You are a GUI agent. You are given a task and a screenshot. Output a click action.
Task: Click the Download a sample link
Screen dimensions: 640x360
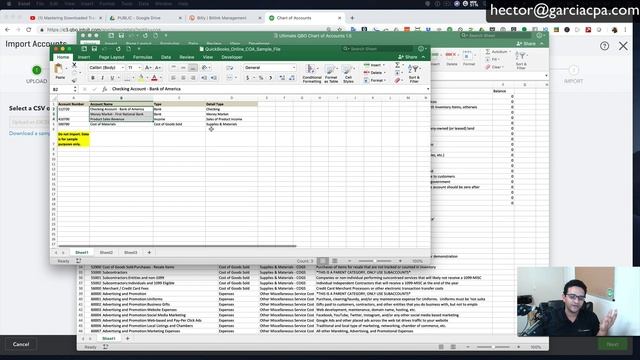[29, 133]
